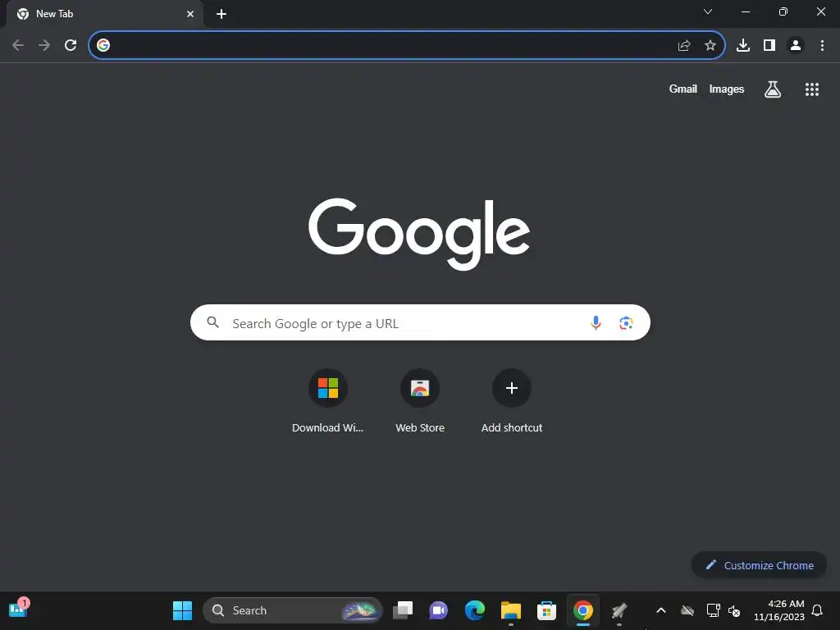The image size is (840, 630).
Task: Share this page using the share icon
Action: pyautogui.click(x=684, y=45)
